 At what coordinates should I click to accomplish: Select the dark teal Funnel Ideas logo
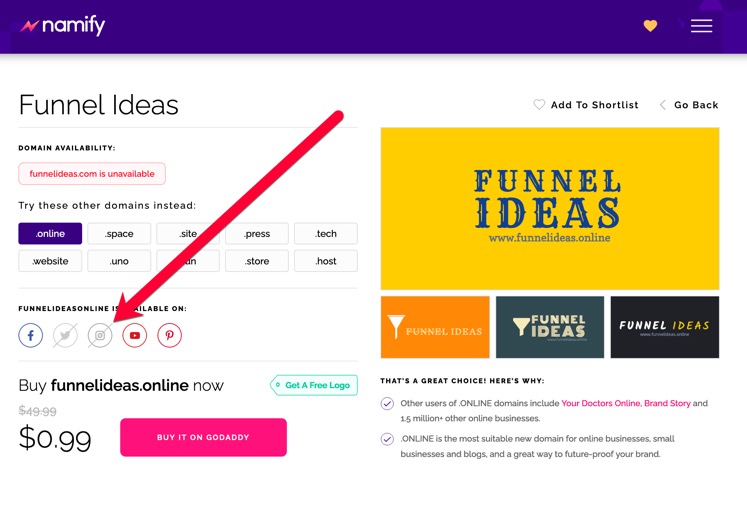point(550,327)
